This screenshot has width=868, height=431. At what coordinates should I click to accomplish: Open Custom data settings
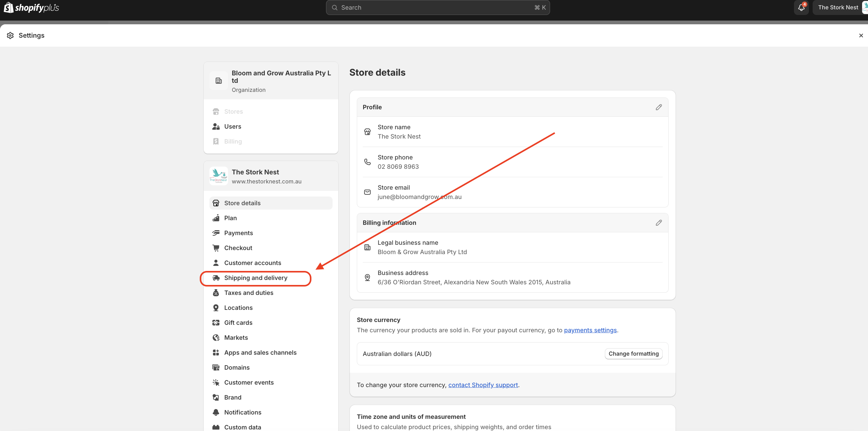pyautogui.click(x=271, y=427)
